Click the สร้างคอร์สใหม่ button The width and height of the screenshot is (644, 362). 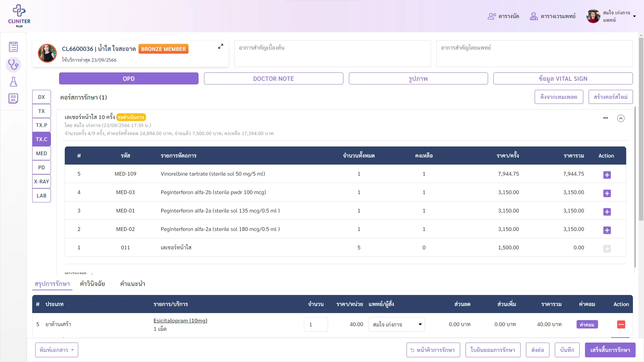[x=610, y=97]
